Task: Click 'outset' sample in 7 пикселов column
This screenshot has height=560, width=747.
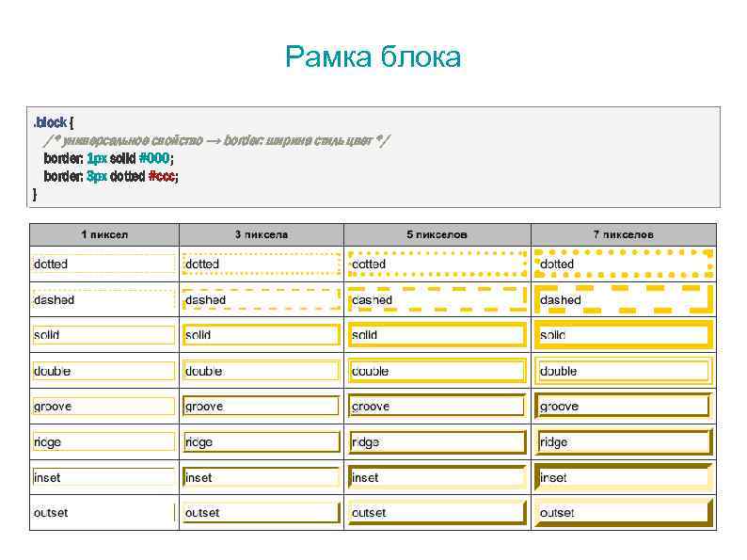Action: 624,513
